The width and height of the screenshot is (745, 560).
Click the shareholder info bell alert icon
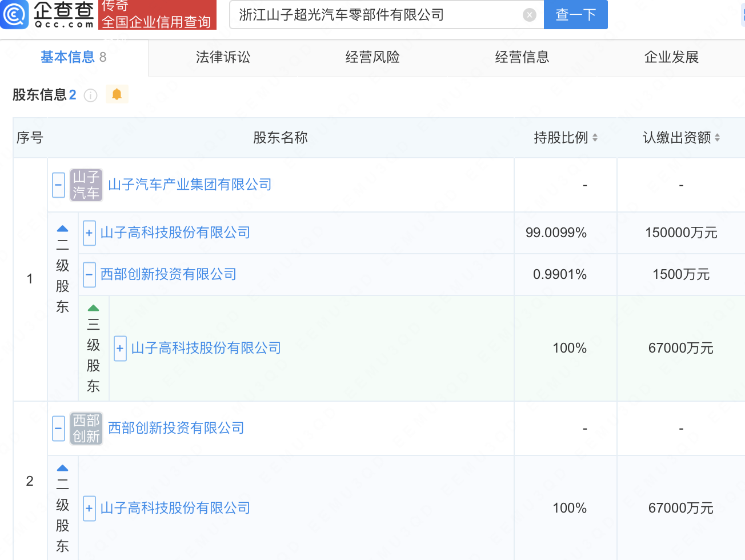tap(117, 94)
